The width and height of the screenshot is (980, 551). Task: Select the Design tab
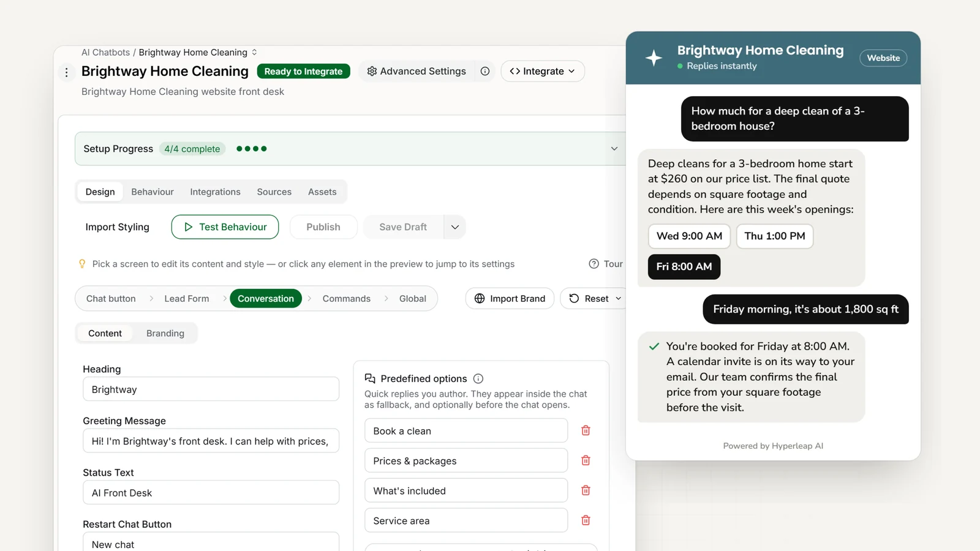pos(100,192)
